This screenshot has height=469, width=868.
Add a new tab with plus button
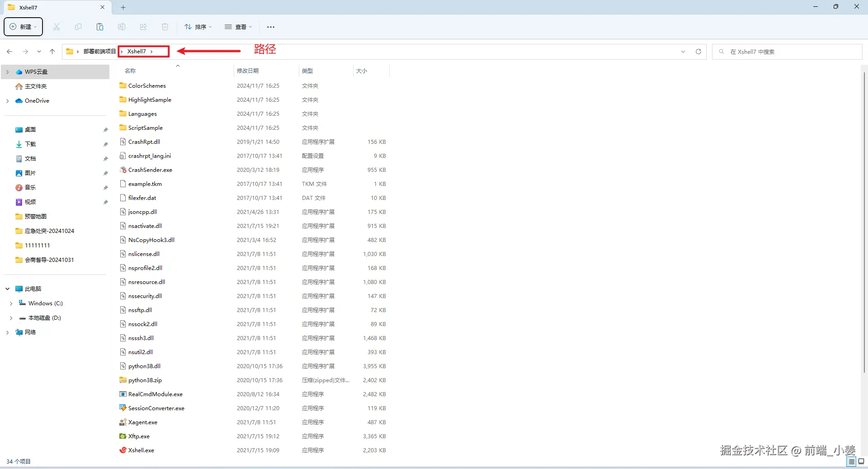click(123, 7)
